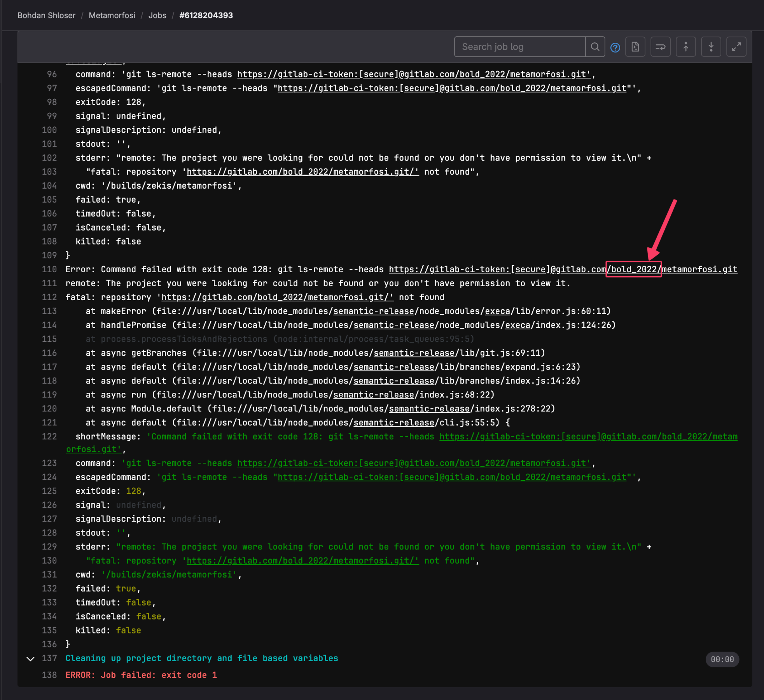Image resolution: width=764 pixels, height=700 pixels.
Task: Click 'stdout:' on line 128
Action: (x=103, y=533)
